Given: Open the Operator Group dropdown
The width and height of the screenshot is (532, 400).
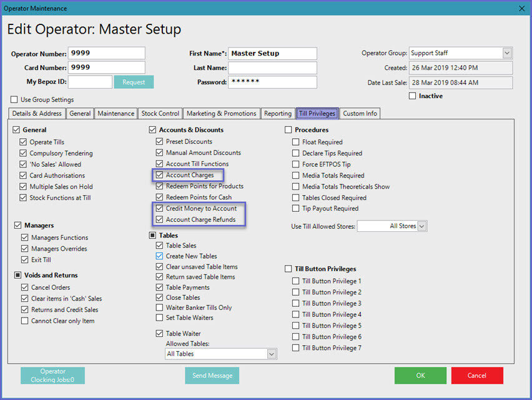Looking at the screenshot, I should pyautogui.click(x=506, y=53).
